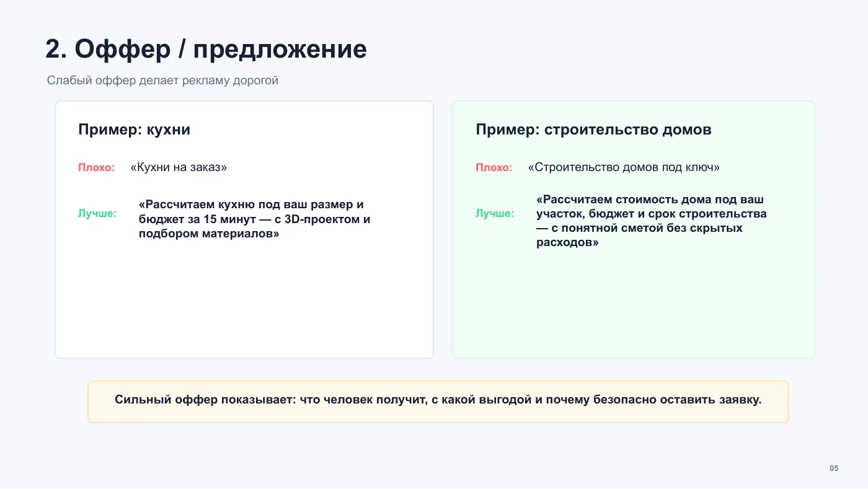Click the heading "Пример: кухни"
This screenshot has height=489, width=868.
(x=134, y=130)
